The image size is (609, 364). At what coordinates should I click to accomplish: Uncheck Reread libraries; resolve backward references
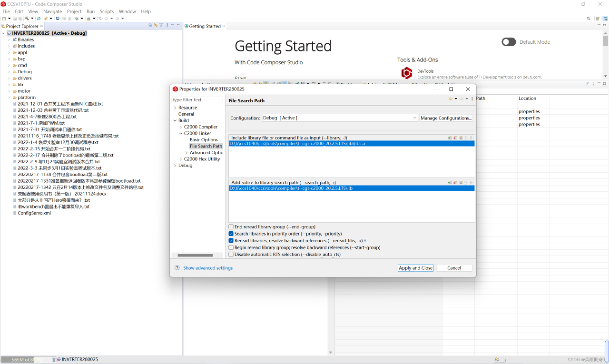pyautogui.click(x=231, y=241)
